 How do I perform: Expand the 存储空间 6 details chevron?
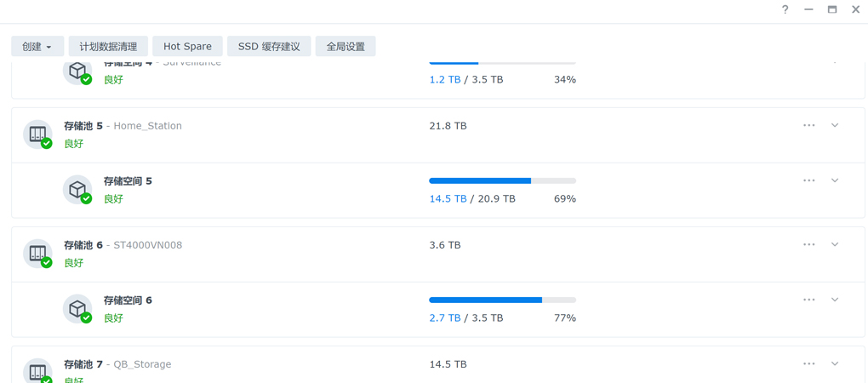[x=836, y=300]
